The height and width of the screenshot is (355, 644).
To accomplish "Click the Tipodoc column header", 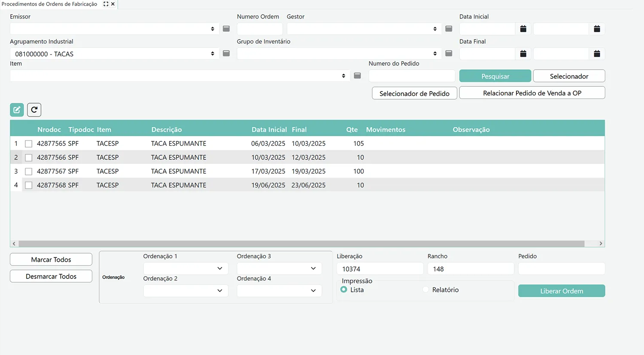I will [81, 129].
